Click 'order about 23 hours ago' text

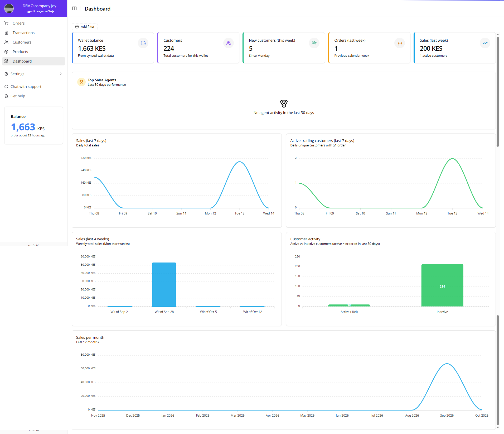pos(28,135)
